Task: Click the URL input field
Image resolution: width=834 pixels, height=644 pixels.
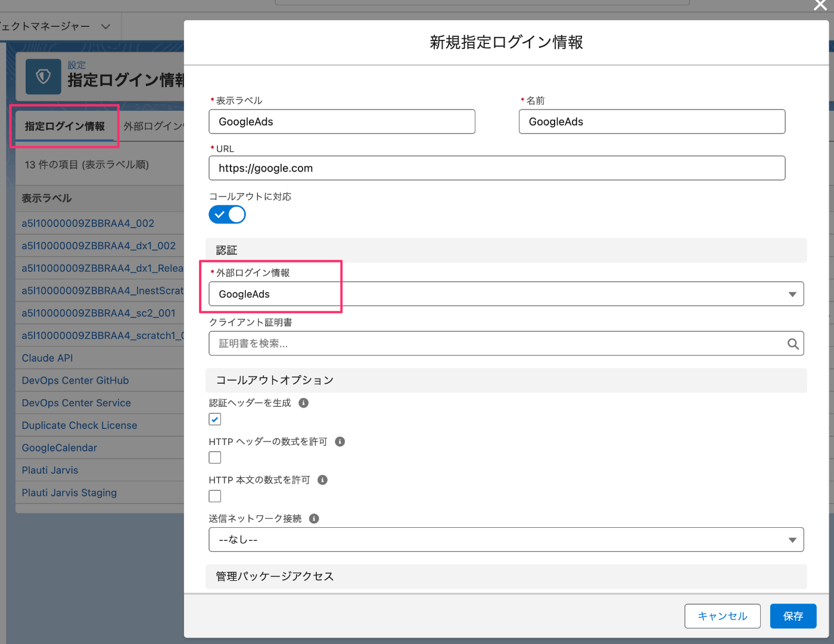Action: [x=497, y=168]
